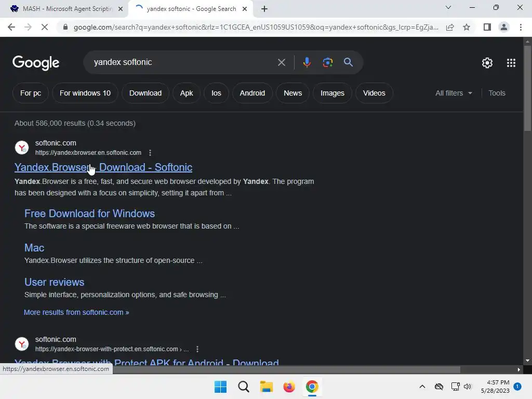The image size is (532, 399).
Task: Open Yandex.Browser - Download - Softonic result
Action: coord(103,167)
